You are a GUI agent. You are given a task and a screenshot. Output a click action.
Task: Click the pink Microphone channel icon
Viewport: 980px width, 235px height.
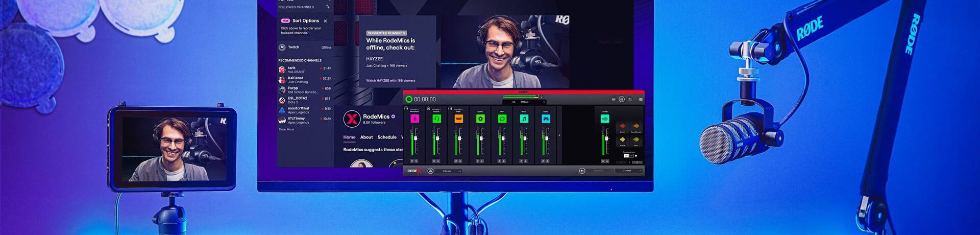coord(415,119)
